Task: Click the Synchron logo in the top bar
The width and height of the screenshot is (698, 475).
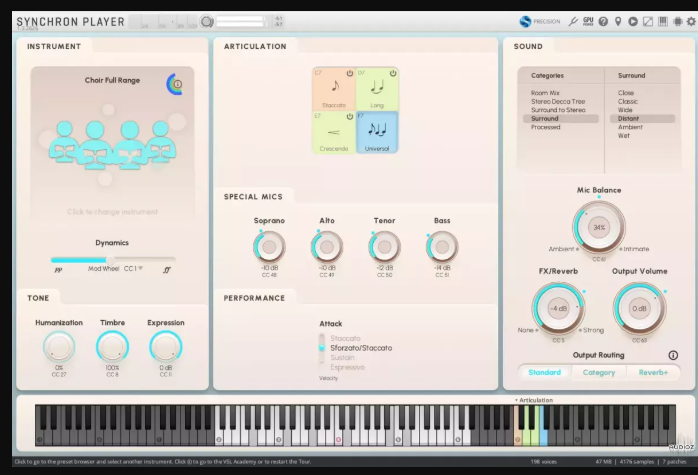Action: click(x=525, y=21)
